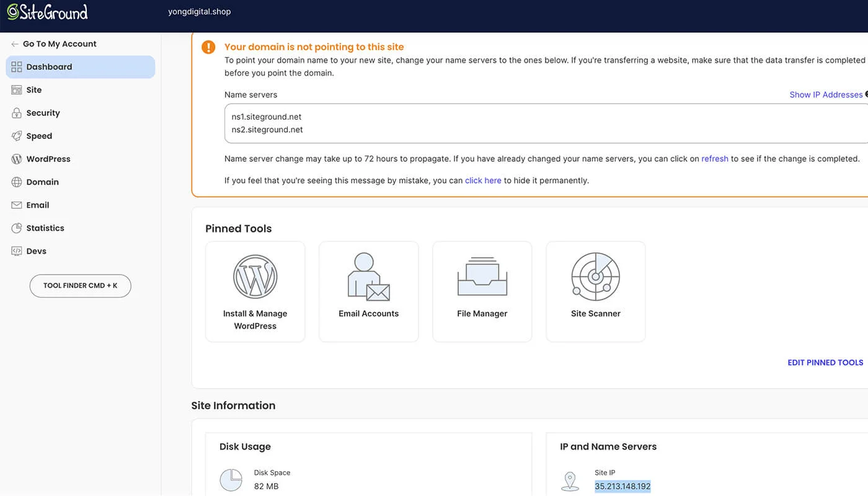Open Install & Manage WordPress tool
Viewport: 868px width, 496px height.
pyautogui.click(x=255, y=291)
